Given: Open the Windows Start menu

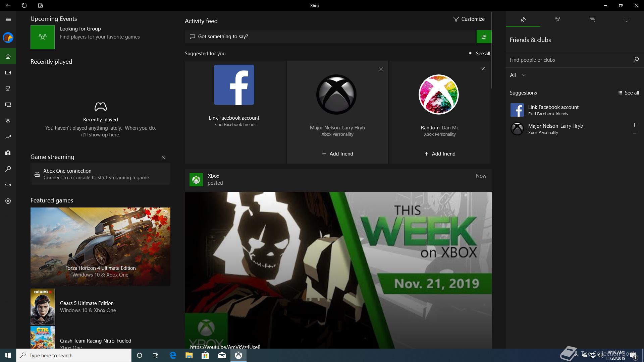Looking at the screenshot, I should pos(8,355).
